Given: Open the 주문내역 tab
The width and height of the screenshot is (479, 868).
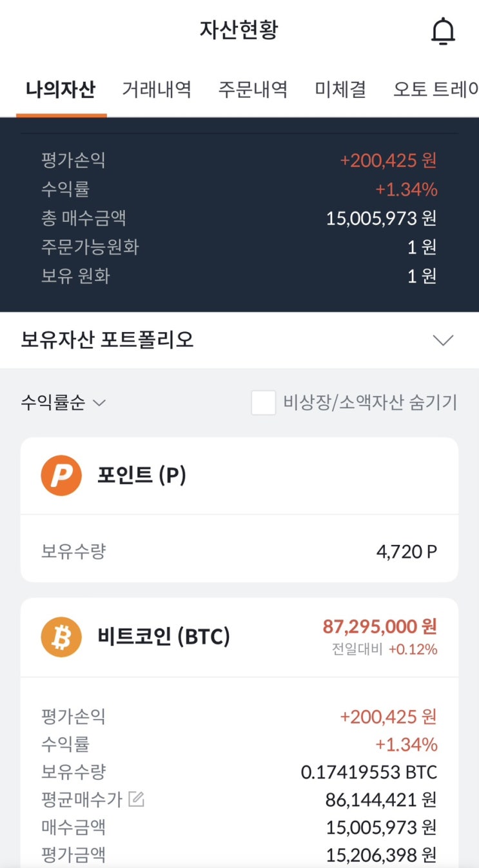Looking at the screenshot, I should [x=253, y=89].
